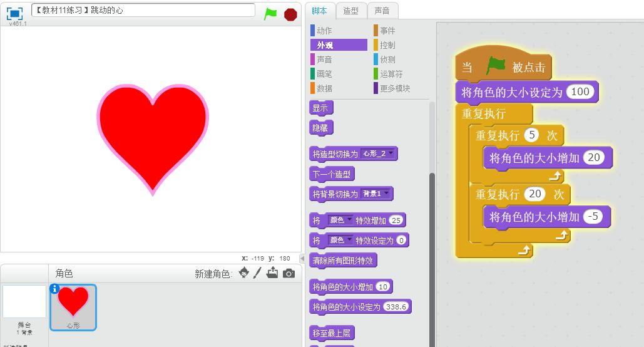Click the 338.6 value in 大小设定为 block
The image size is (644, 347).
tap(396, 307)
